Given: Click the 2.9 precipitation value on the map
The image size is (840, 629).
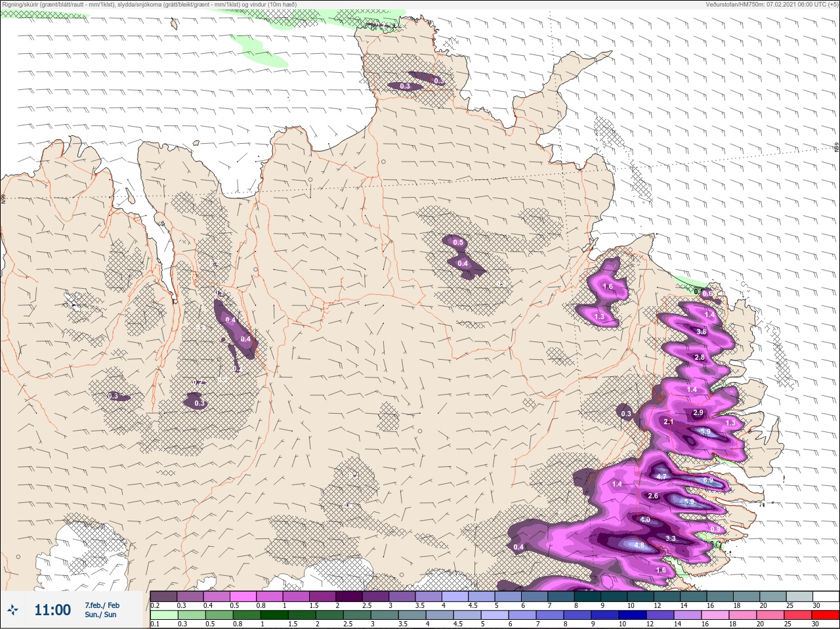Looking at the screenshot, I should [x=698, y=413].
